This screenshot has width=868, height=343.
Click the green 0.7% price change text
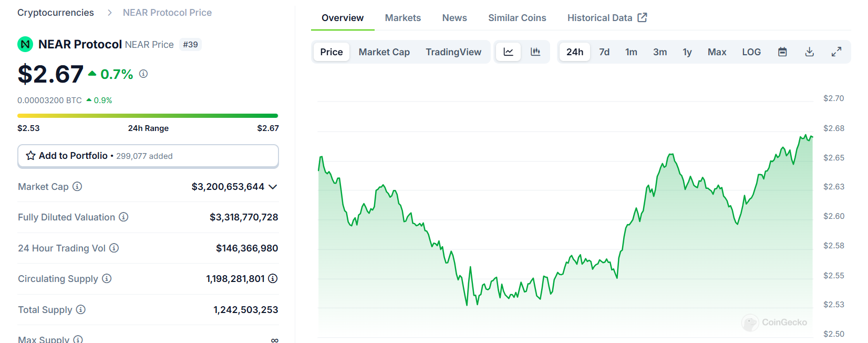[117, 74]
